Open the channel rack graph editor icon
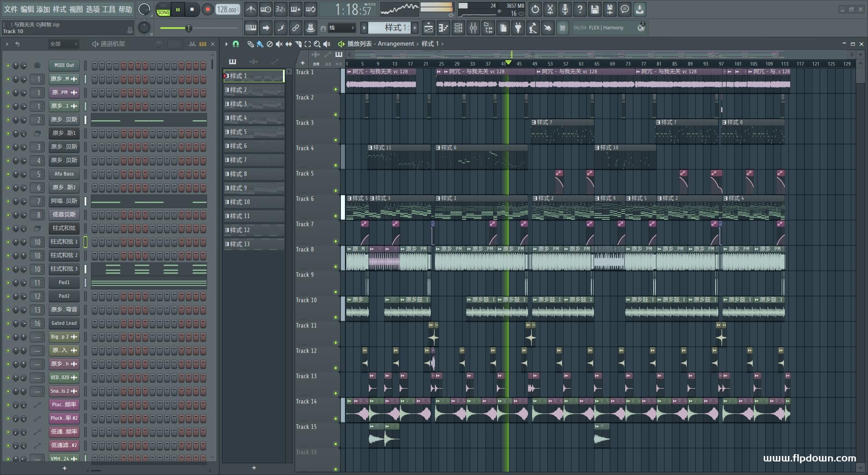This screenshot has width=868, height=475. click(192, 44)
